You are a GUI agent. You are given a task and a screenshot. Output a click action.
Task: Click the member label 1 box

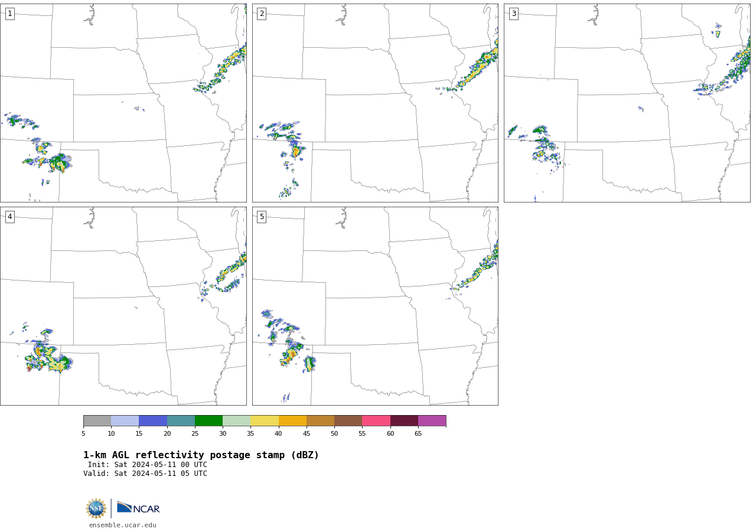point(9,14)
